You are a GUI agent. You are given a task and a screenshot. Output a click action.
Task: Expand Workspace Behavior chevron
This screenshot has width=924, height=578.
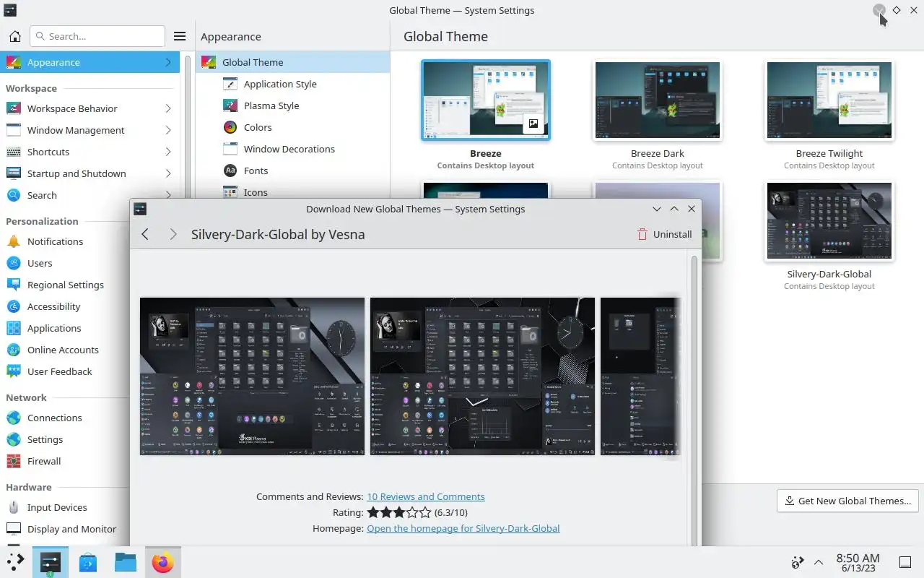[168, 108]
